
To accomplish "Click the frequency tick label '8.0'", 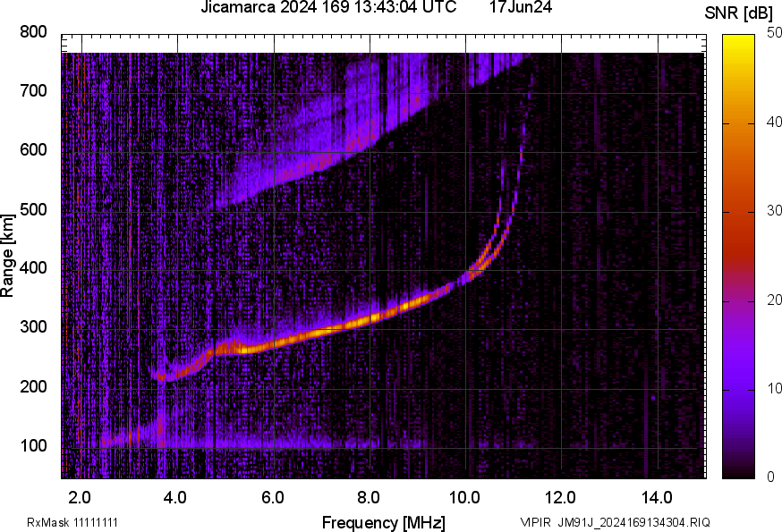I will [x=369, y=498].
